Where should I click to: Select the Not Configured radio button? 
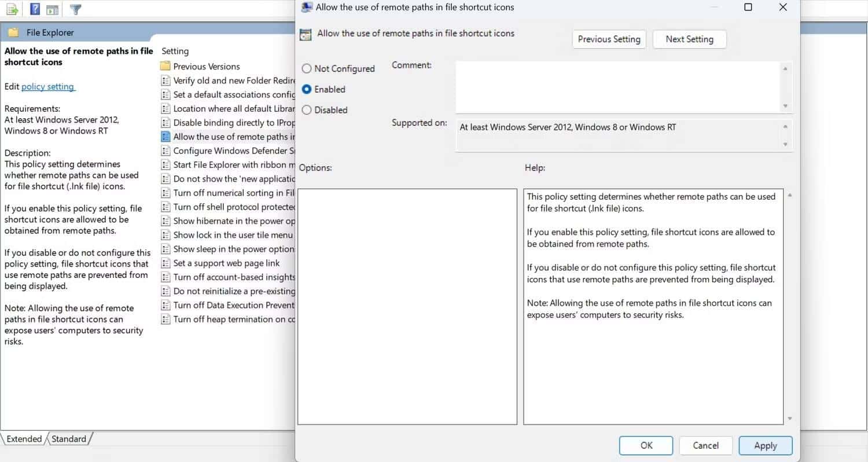pos(307,68)
